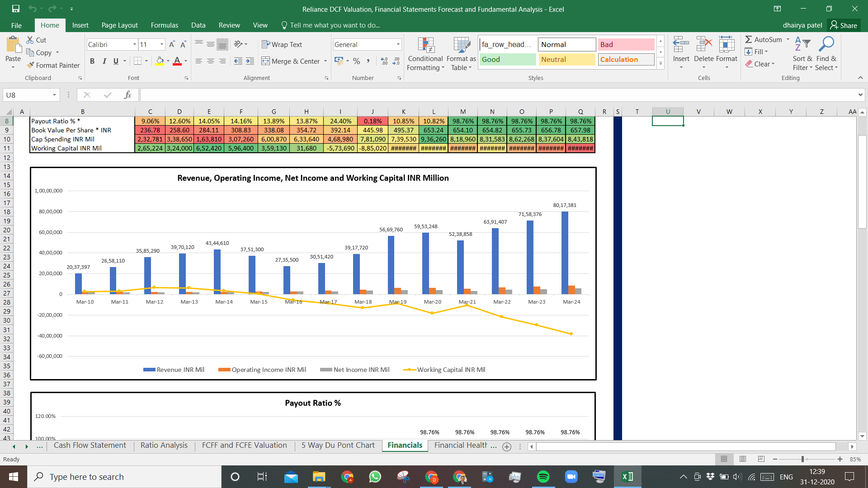Click the Save icon in the title bar
This screenshot has width=868, height=488.
pyautogui.click(x=16, y=9)
